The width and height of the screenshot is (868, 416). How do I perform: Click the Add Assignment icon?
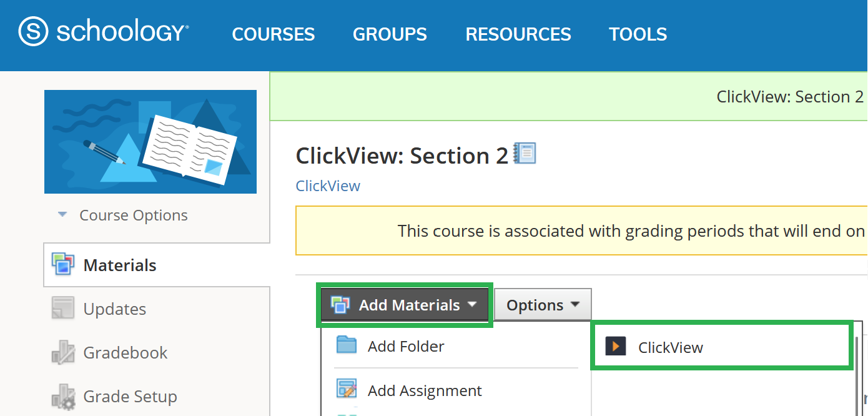[346, 390]
